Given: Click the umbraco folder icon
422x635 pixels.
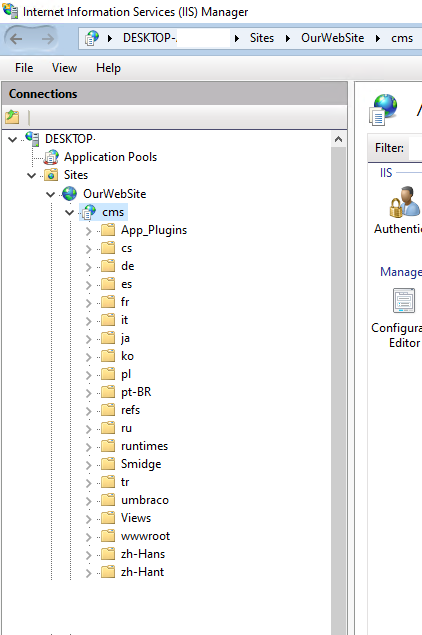Looking at the screenshot, I should tap(108, 500).
